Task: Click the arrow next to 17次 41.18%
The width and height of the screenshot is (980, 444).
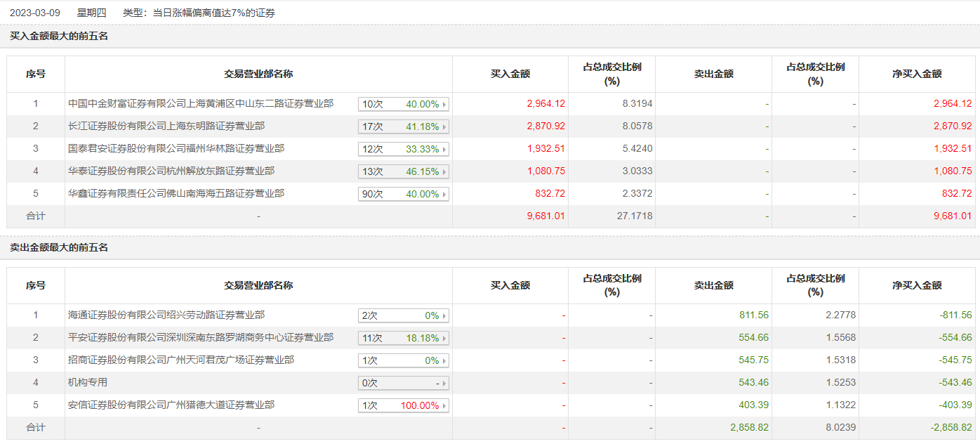Action: (444, 127)
